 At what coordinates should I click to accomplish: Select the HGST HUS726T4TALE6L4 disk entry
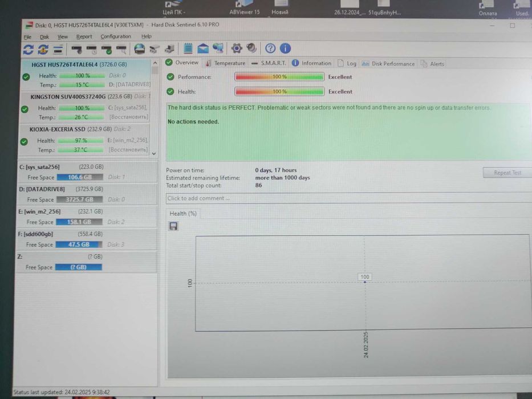pyautogui.click(x=86, y=74)
